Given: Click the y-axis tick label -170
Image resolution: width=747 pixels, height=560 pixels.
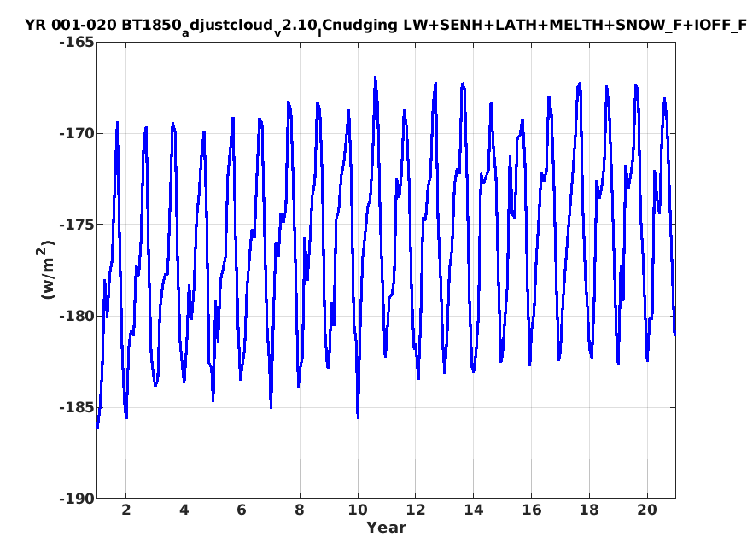Looking at the screenshot, I should point(77,133).
